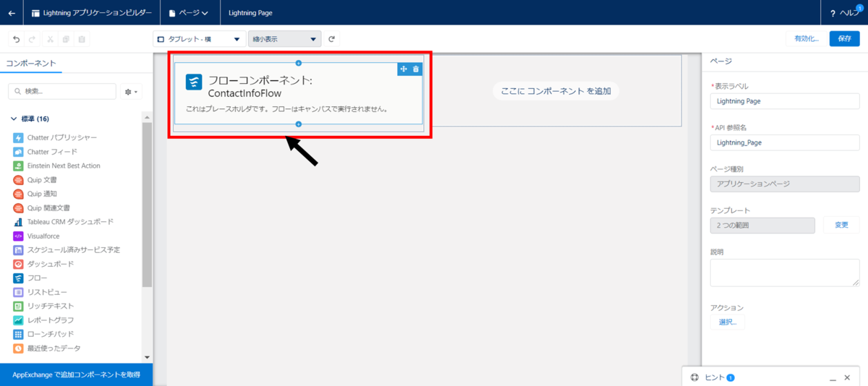Click the plus handle below the flow component

(x=298, y=124)
